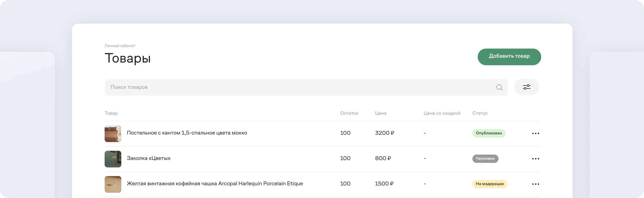Click the 3200 ₽ price cell
The width and height of the screenshot is (644, 198).
click(385, 133)
